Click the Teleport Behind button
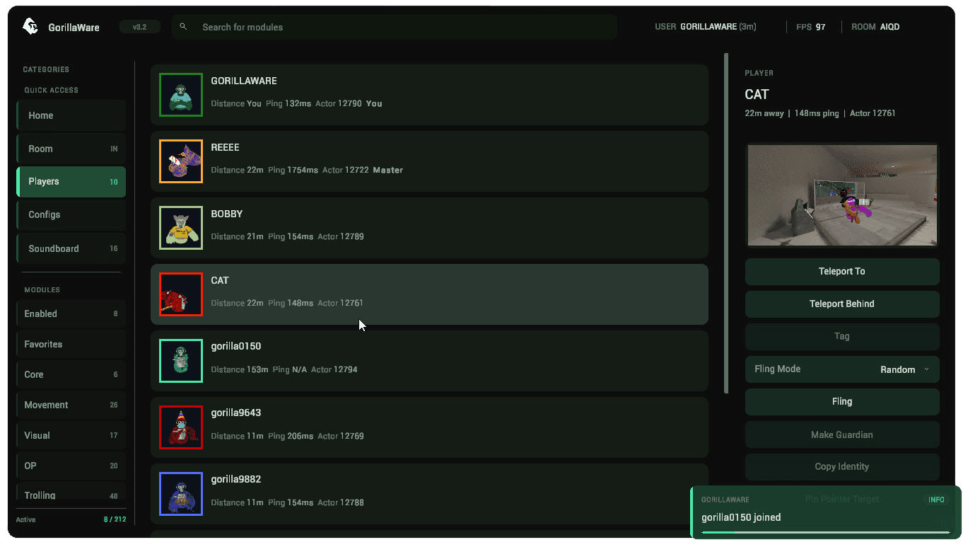 tap(842, 304)
